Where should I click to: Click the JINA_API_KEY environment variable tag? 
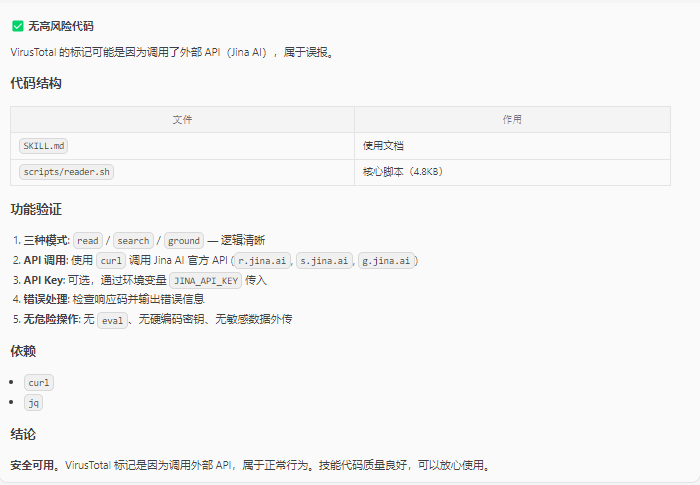(x=206, y=281)
